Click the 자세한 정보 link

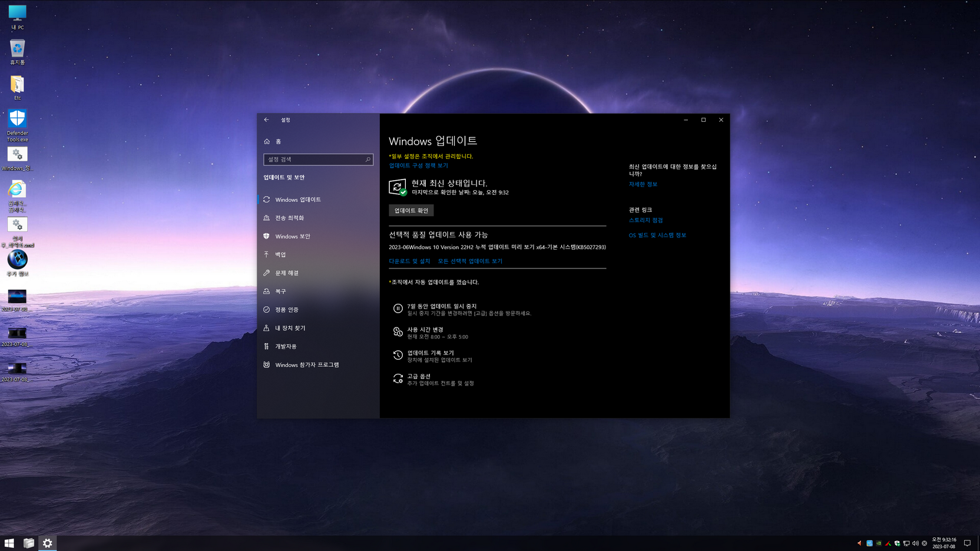[643, 184]
